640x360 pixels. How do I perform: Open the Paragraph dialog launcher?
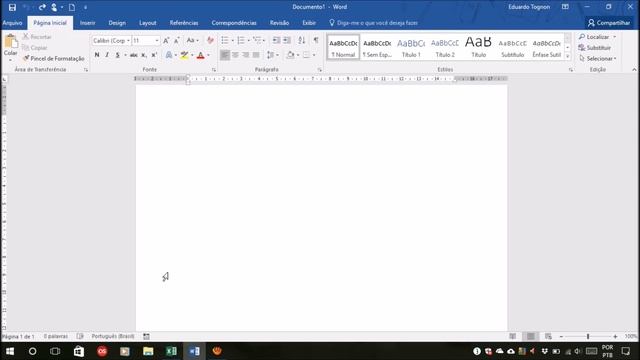pyautogui.click(x=320, y=70)
